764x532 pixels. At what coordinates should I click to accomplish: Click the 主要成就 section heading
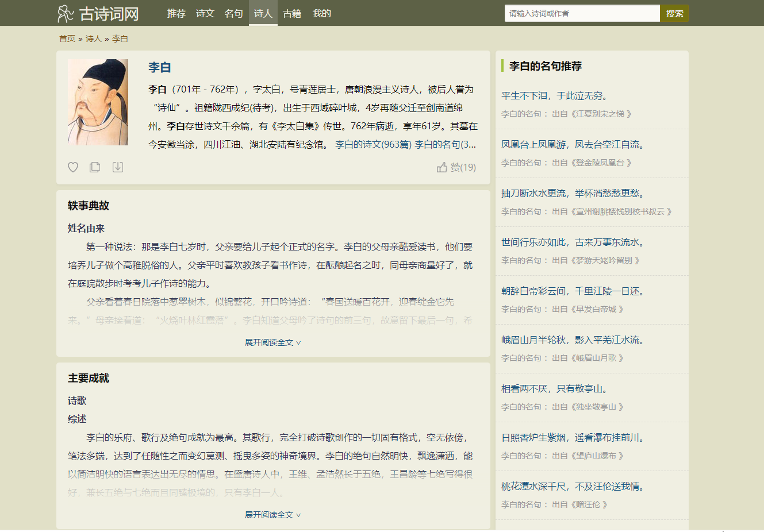(89, 378)
